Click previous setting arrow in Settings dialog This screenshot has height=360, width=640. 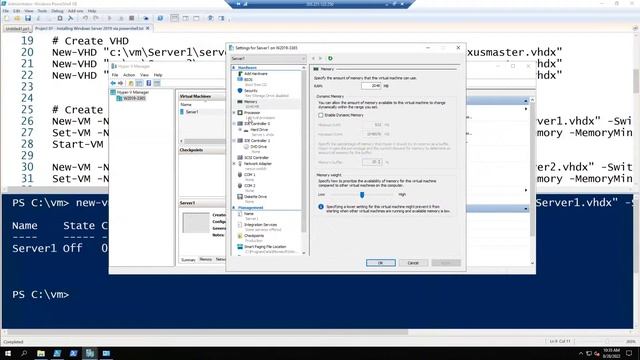click(313, 58)
